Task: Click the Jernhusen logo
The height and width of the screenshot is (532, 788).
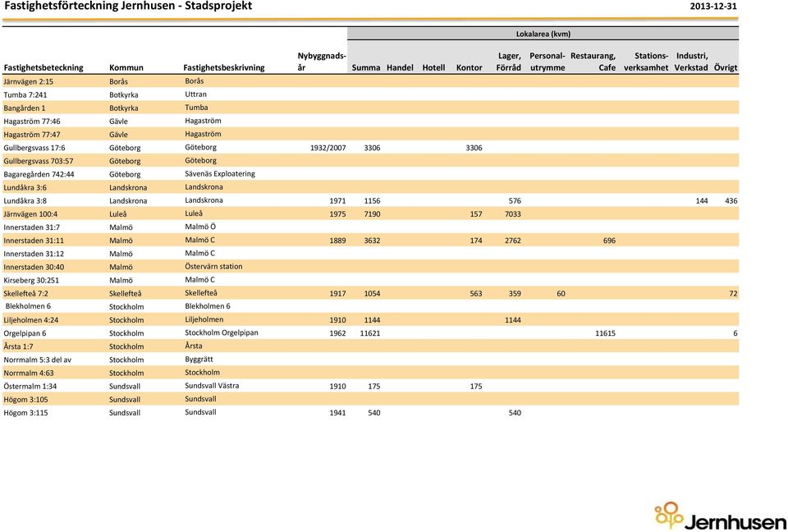Action: tap(720, 516)
